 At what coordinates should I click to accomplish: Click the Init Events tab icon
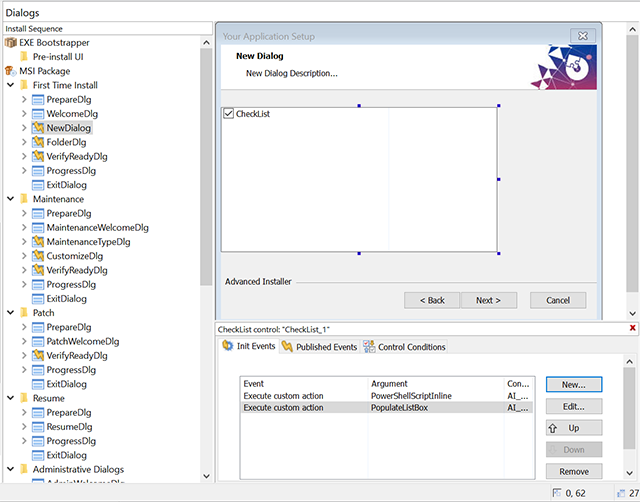pos(228,347)
